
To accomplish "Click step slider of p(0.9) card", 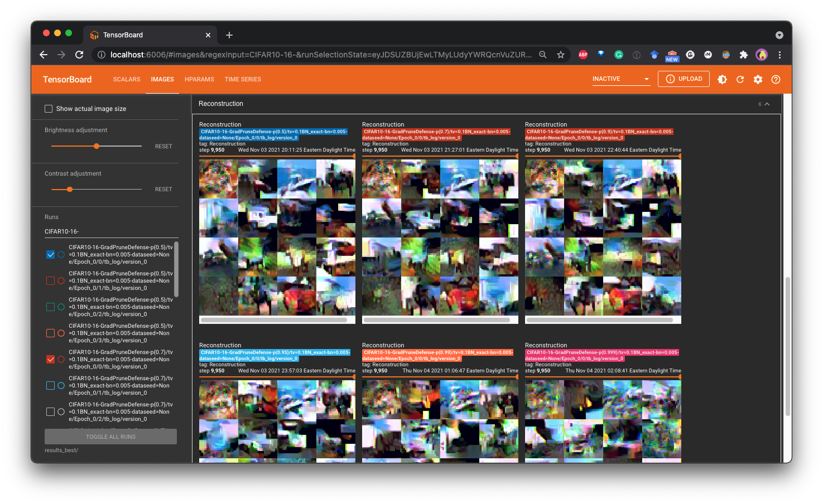I will (x=603, y=157).
